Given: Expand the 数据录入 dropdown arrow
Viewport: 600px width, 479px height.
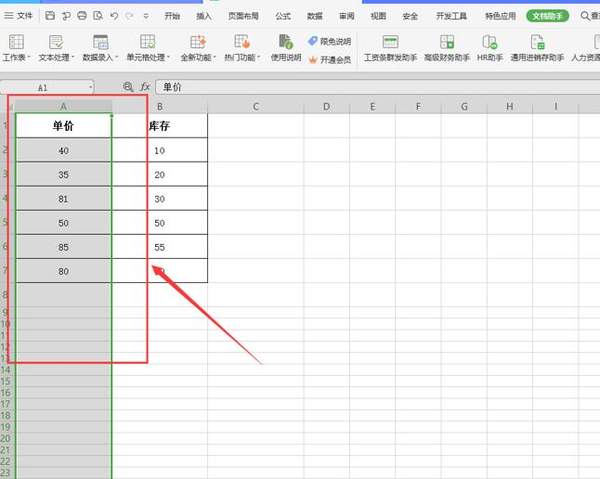Looking at the screenshot, I should pyautogui.click(x=117, y=57).
